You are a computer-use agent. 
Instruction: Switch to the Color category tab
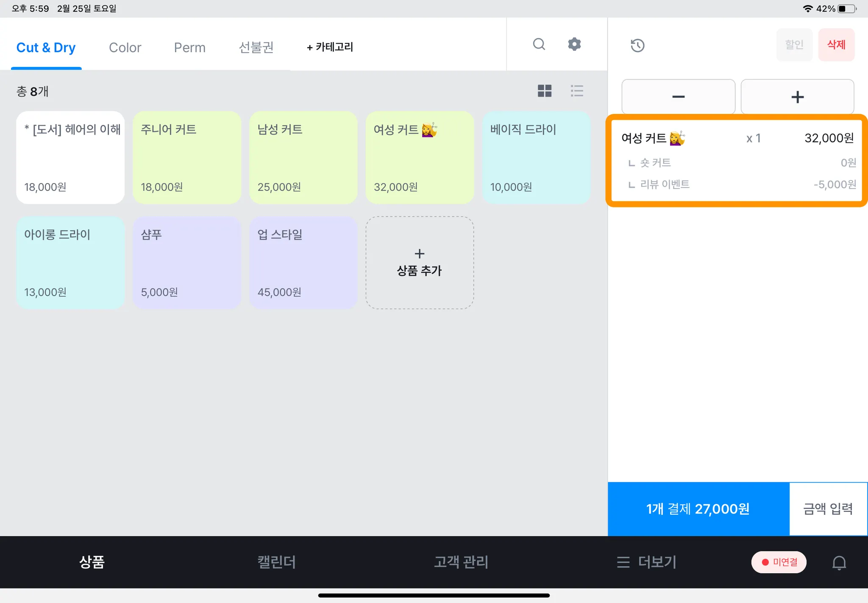tap(125, 47)
